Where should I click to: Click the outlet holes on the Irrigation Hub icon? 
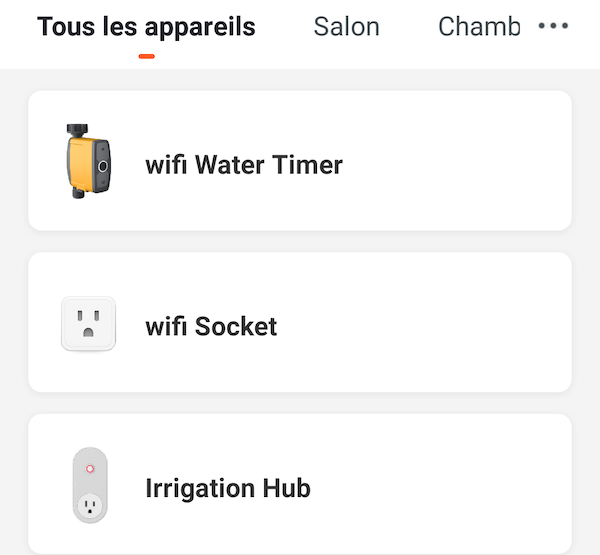[89, 505]
